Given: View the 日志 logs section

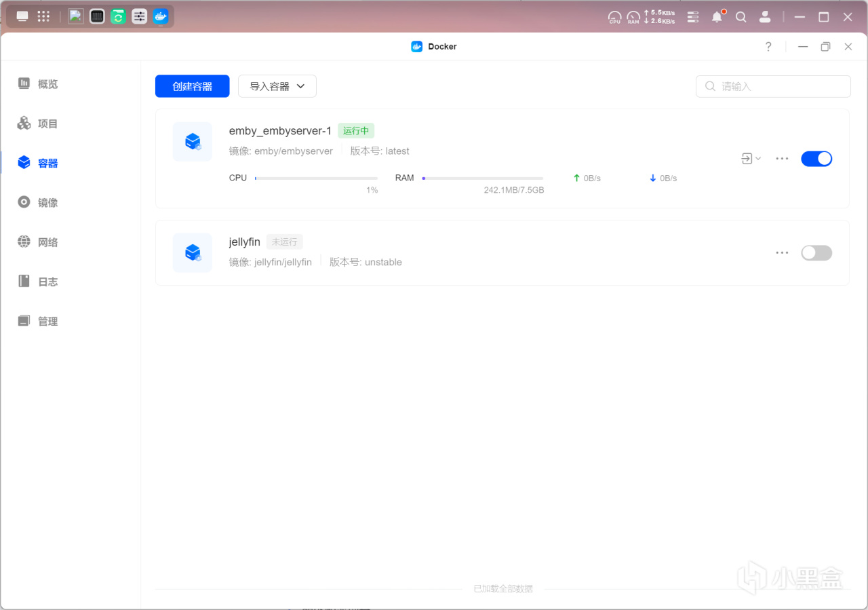Looking at the screenshot, I should (x=39, y=282).
